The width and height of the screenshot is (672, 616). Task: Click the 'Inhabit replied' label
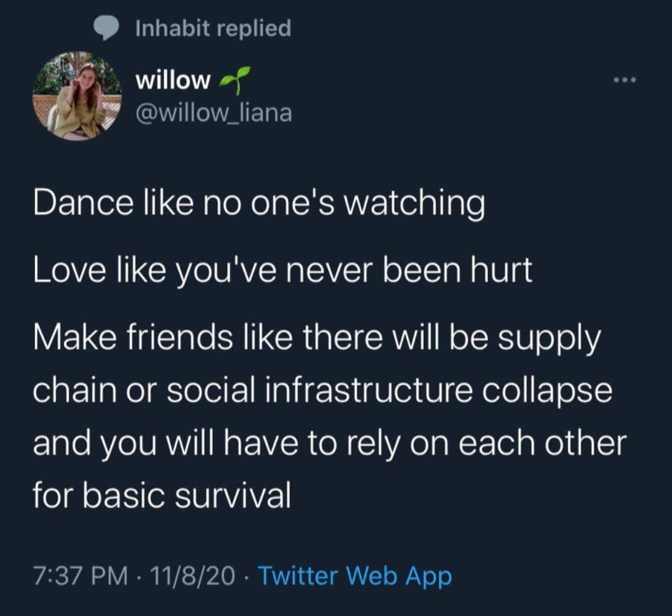pyautogui.click(x=213, y=28)
